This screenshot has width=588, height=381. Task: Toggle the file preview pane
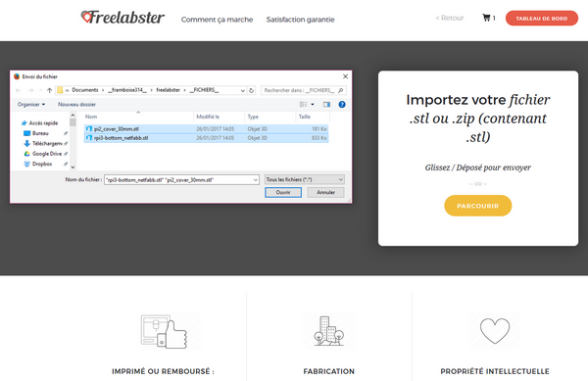point(326,105)
